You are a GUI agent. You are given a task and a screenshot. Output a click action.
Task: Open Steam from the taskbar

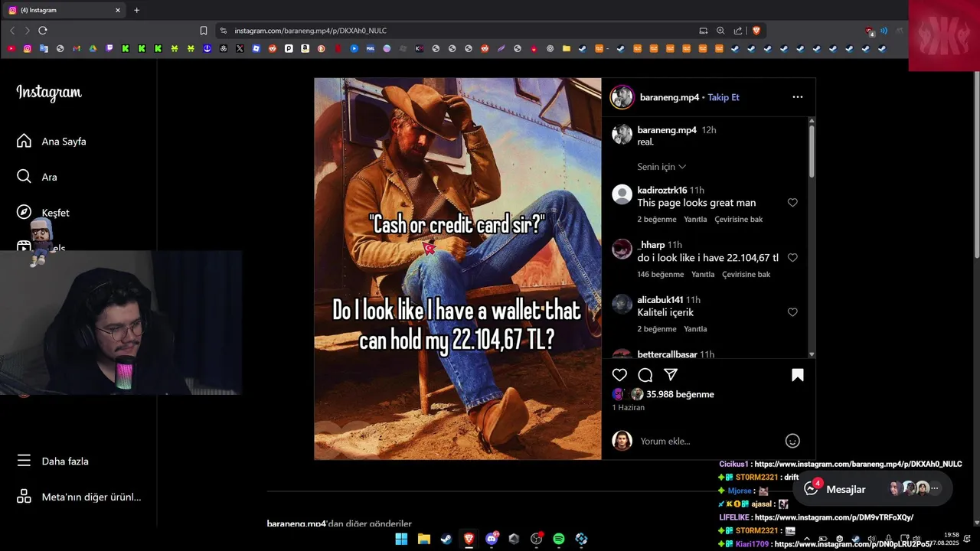click(446, 539)
